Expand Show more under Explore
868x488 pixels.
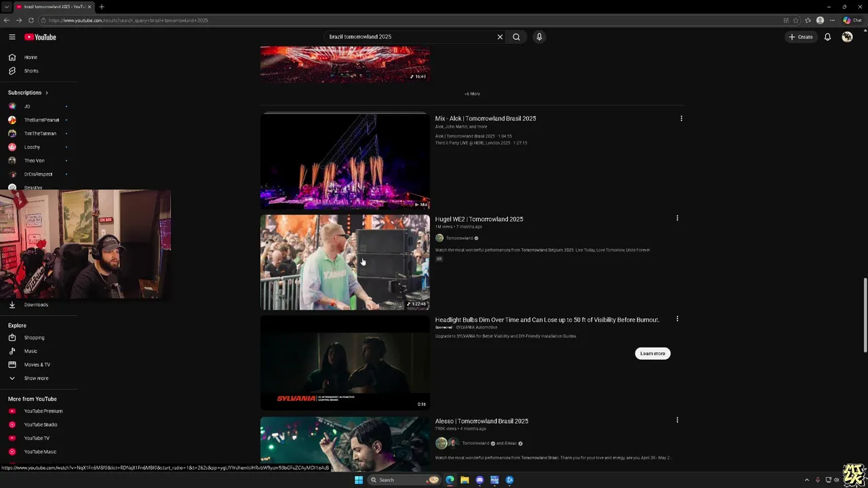pos(39,378)
